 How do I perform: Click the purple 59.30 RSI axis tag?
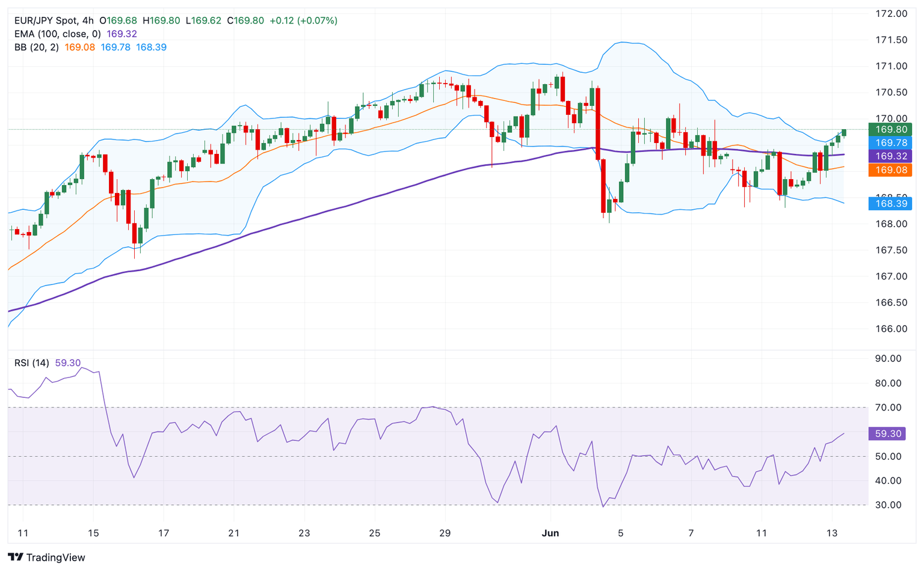pyautogui.click(x=887, y=433)
